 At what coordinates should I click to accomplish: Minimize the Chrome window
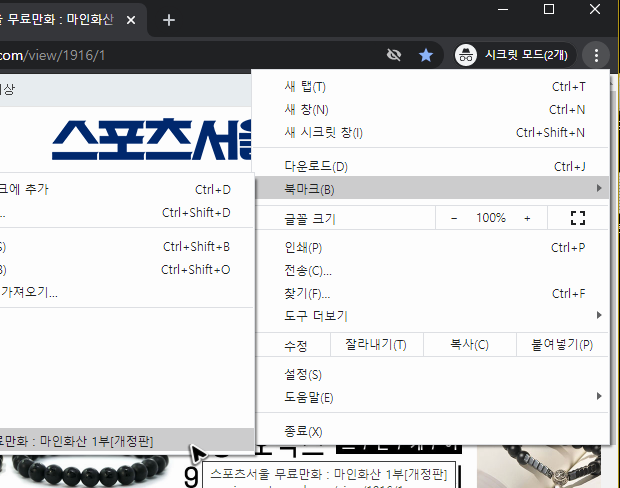(503, 9)
